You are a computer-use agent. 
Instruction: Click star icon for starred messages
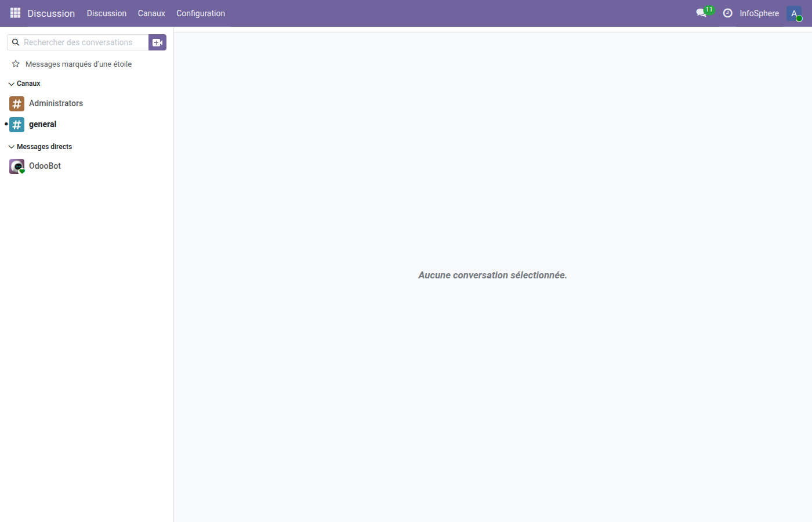16,64
